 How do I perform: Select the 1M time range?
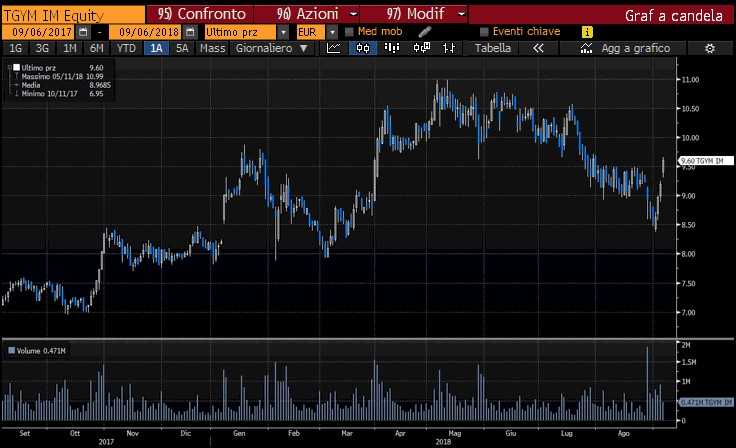(70, 48)
